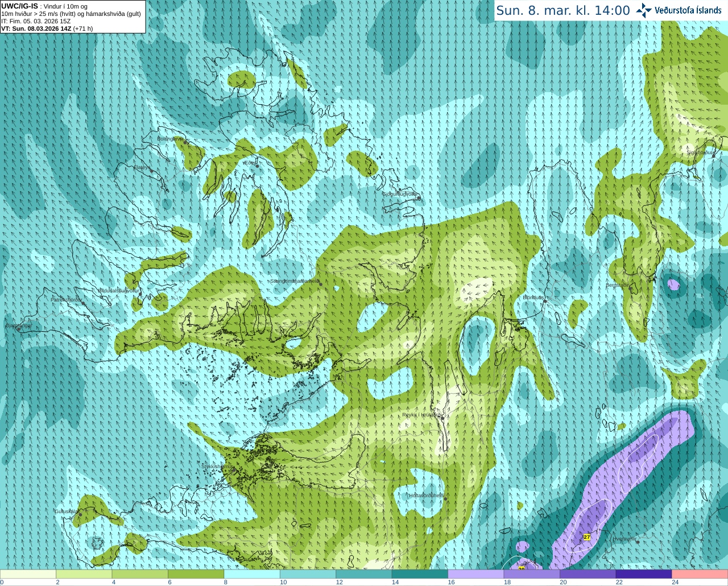This screenshot has width=728, height=586.
Task: Click the Reykir í Hrútafirði label
Action: coord(422,415)
